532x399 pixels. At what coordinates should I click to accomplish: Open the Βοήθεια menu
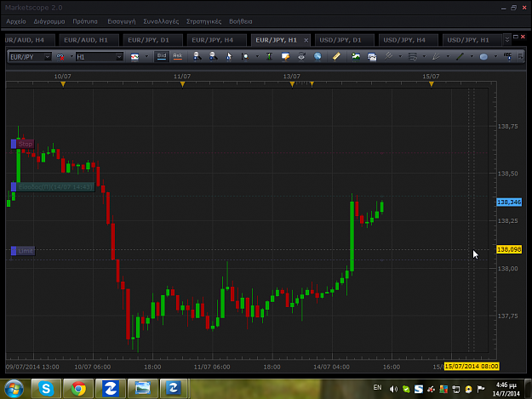[241, 21]
